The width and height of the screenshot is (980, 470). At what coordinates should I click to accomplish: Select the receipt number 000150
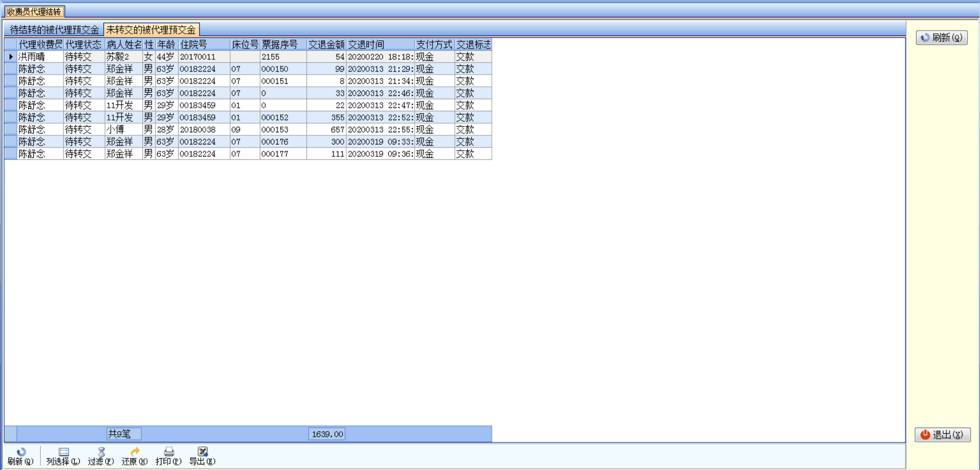coord(283,69)
